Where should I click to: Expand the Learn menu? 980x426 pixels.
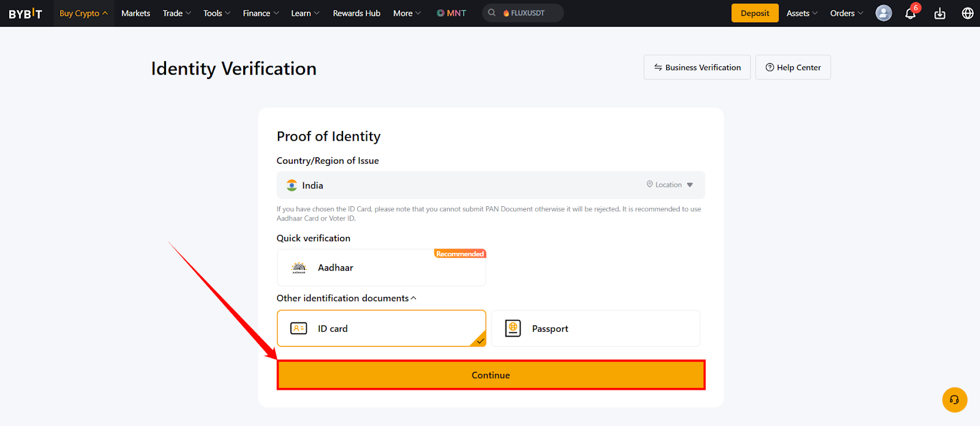coord(305,13)
